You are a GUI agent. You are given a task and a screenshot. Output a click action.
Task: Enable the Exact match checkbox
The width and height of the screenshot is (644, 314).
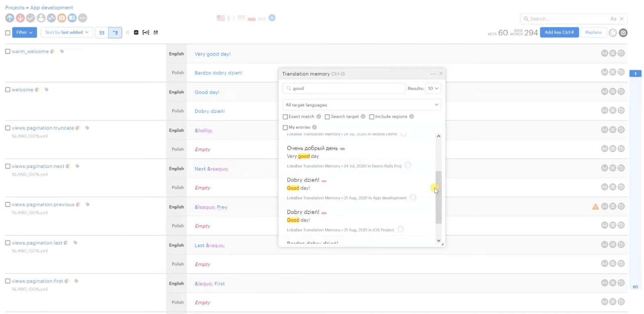[285, 117]
